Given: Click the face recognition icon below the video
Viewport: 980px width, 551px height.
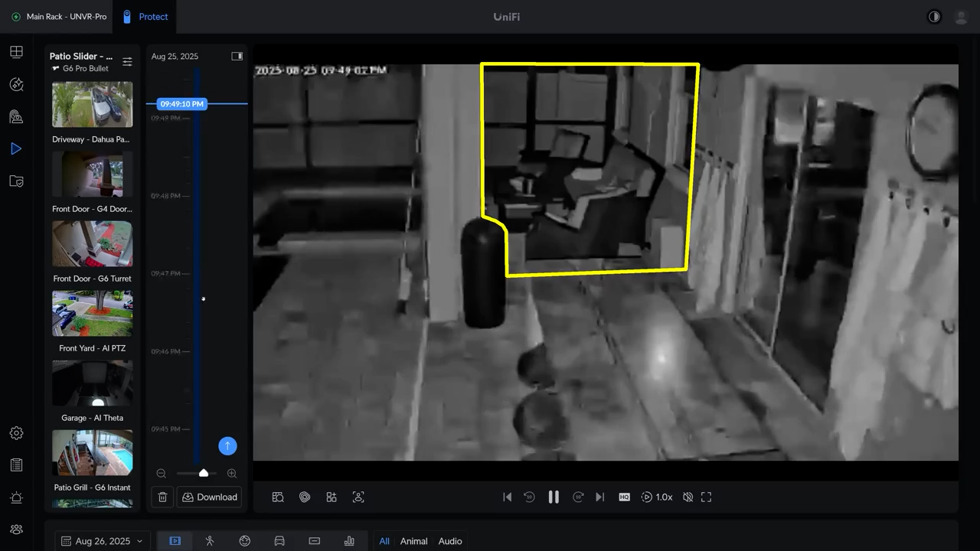Looking at the screenshot, I should pos(358,497).
